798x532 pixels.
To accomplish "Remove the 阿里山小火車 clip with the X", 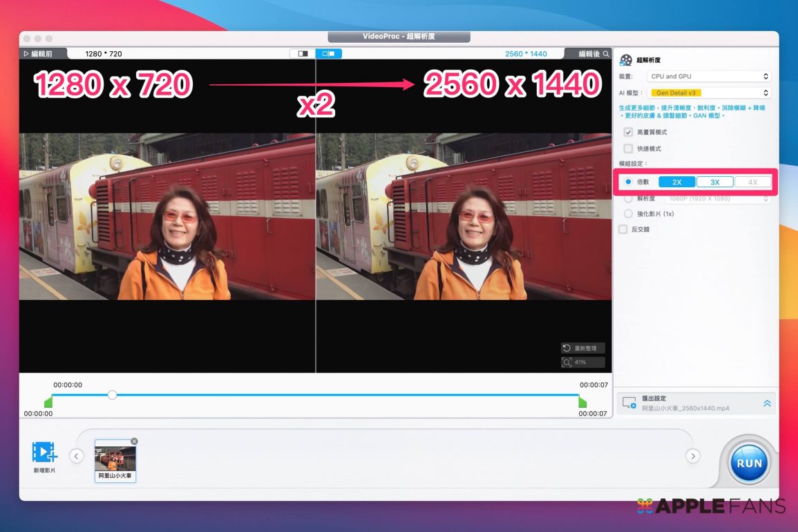I will (134, 441).
